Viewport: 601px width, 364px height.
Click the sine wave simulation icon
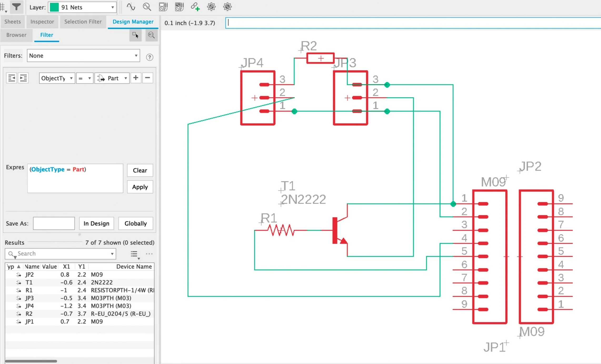[131, 7]
